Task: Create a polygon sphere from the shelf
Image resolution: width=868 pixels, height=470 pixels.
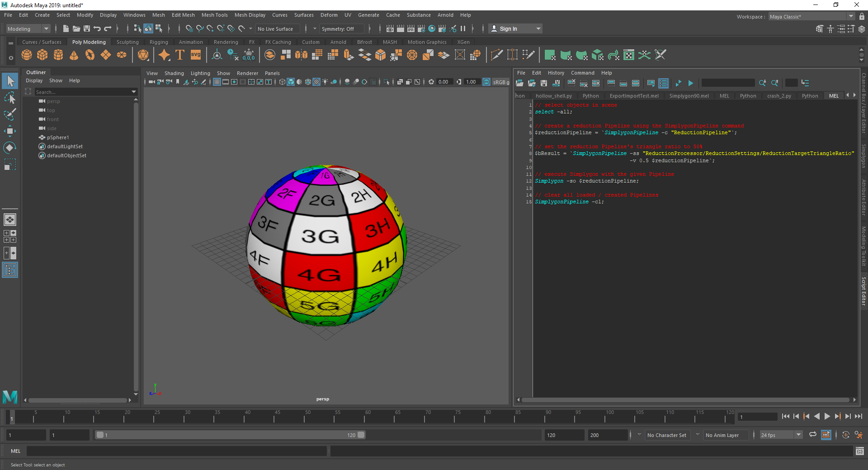Action: (27, 55)
